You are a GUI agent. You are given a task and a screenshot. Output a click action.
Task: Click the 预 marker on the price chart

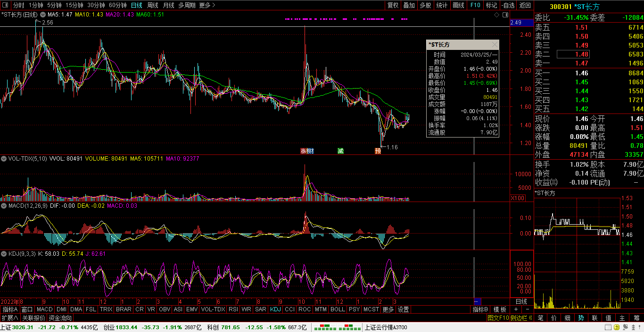[378, 151]
